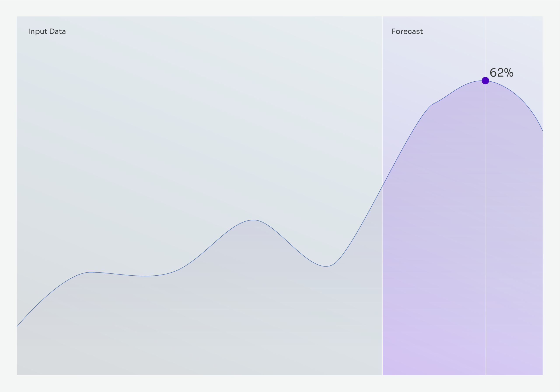Image resolution: width=560 pixels, height=392 pixels.
Task: Click the purple forecast data point dot
Action: click(x=485, y=80)
